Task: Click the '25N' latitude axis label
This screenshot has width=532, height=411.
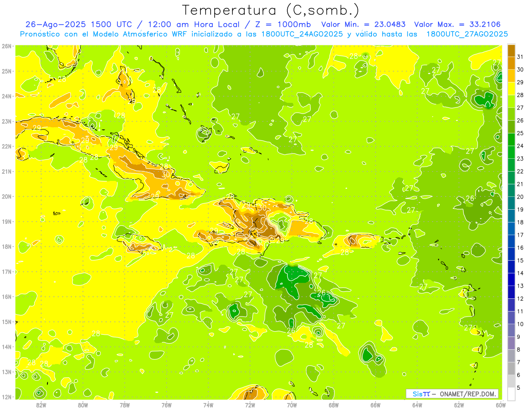Action: (7, 71)
